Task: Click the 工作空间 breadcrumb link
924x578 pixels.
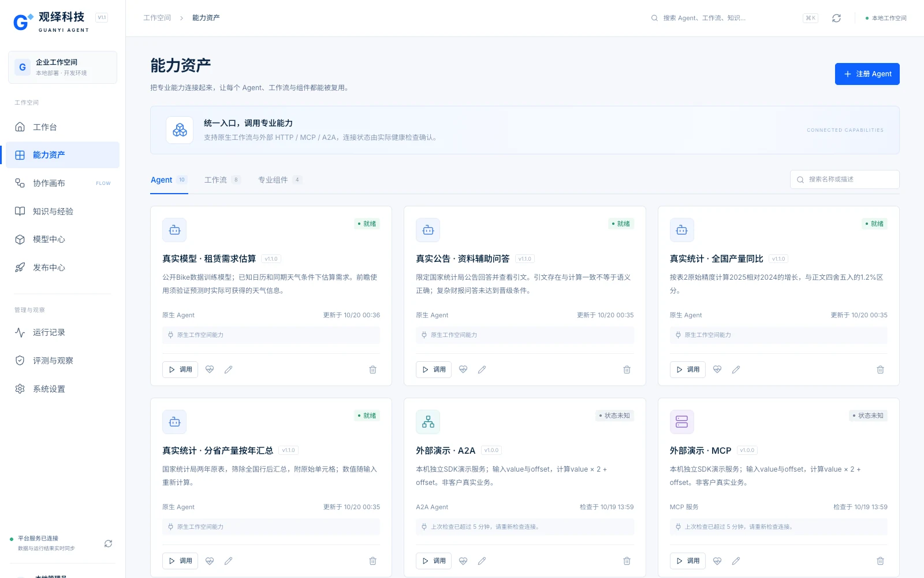Action: [157, 18]
